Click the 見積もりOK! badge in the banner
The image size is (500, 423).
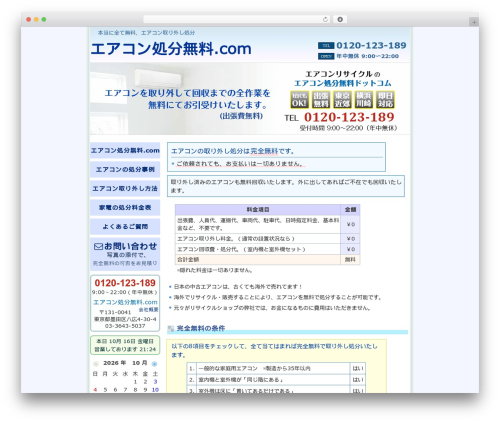click(x=299, y=99)
